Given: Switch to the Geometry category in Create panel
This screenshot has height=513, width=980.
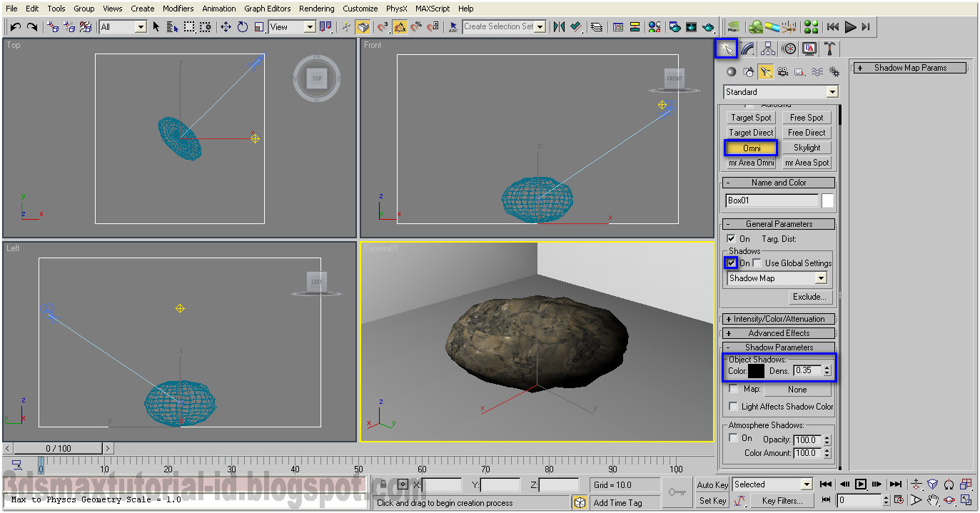Looking at the screenshot, I should tap(729, 71).
